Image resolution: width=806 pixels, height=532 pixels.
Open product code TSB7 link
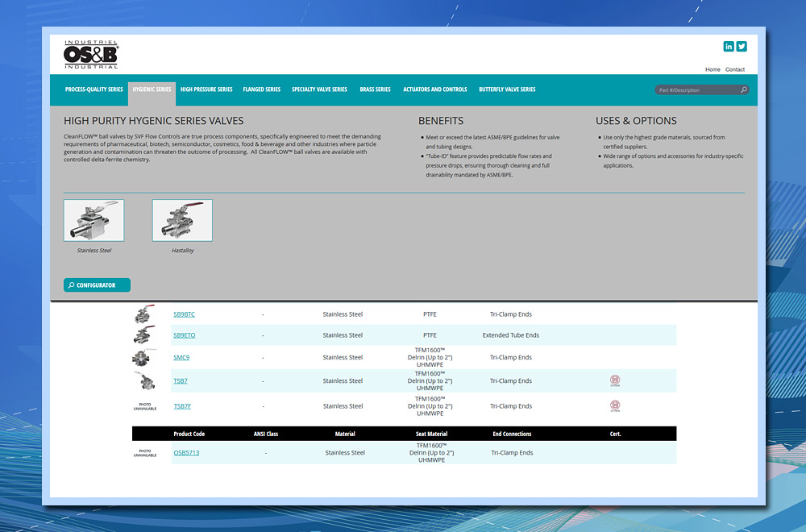181,381
